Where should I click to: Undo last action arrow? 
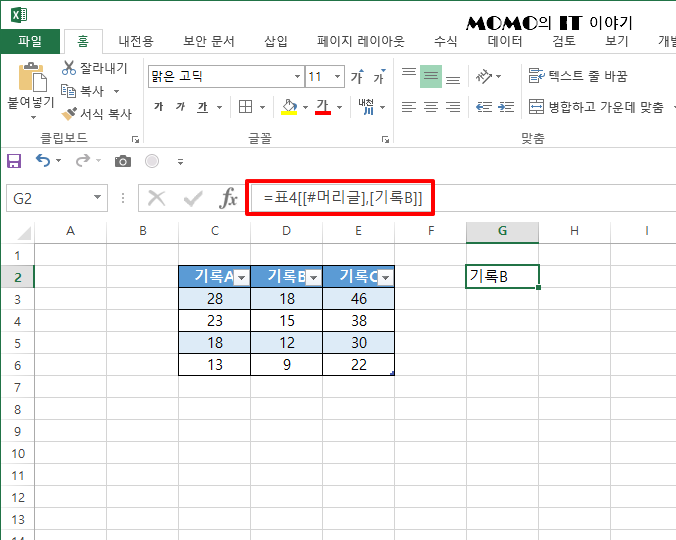pyautogui.click(x=43, y=161)
